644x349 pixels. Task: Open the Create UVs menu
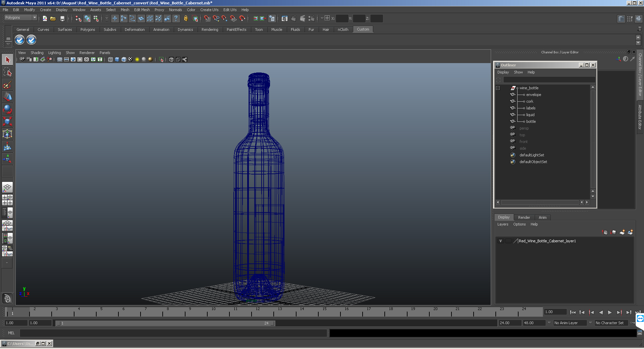click(209, 10)
